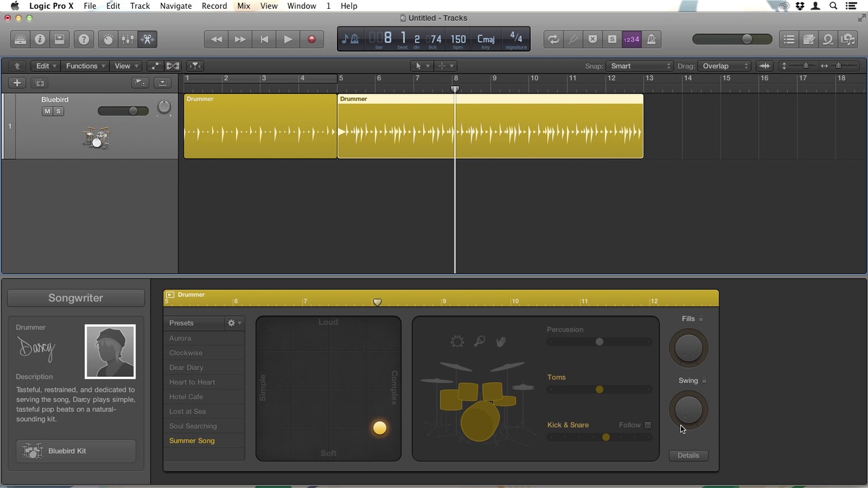This screenshot has width=868, height=488.
Task: Toggle the Waveform Zoom button
Action: pos(764,66)
